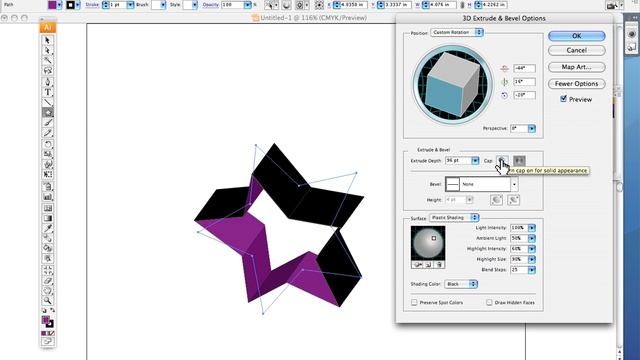Click the 3D rotation cube track preview
The width and height of the screenshot is (640, 360).
tap(452, 85)
